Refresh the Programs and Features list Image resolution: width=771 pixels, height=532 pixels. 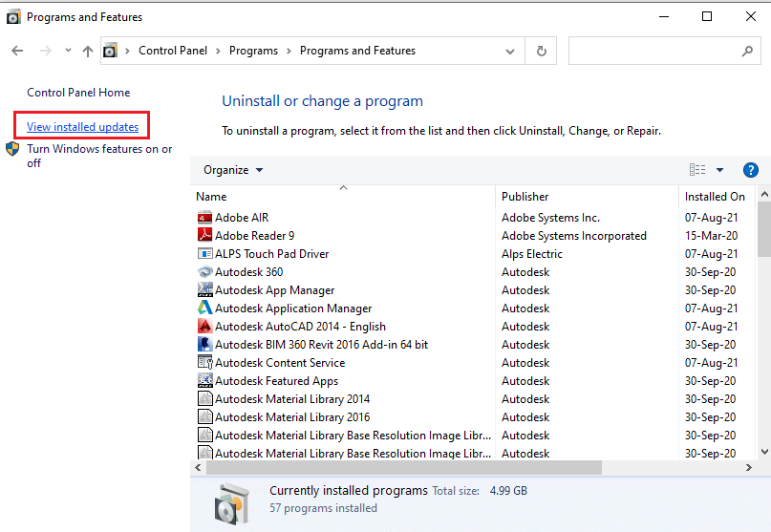(541, 51)
